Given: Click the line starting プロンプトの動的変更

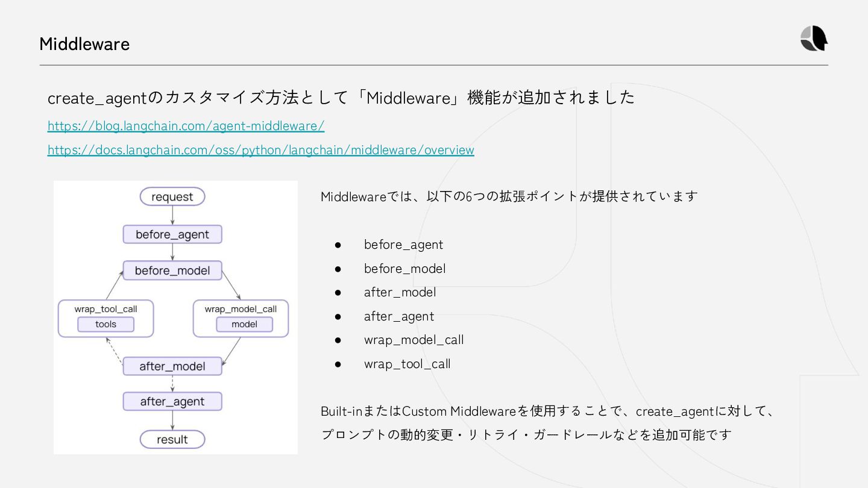Looking at the screenshot, I should coord(526,434).
